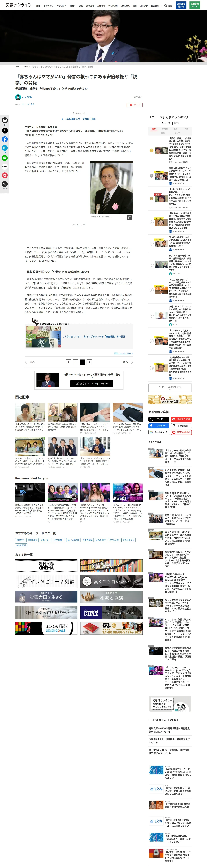
Task: Open 新着 in the top navigation
Action: 39,6
